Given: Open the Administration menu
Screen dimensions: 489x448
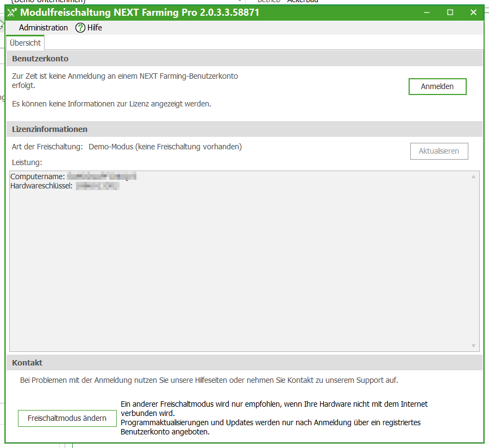Looking at the screenshot, I should coord(43,27).
